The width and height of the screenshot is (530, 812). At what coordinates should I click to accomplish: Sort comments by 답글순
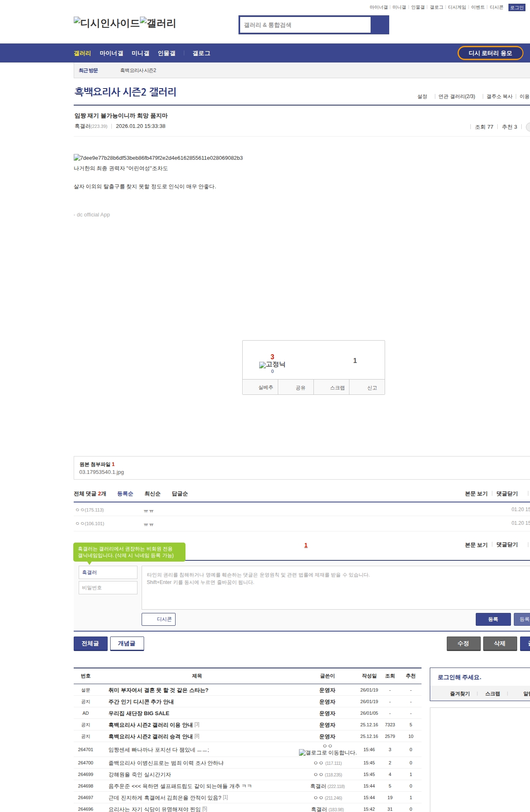[180, 494]
